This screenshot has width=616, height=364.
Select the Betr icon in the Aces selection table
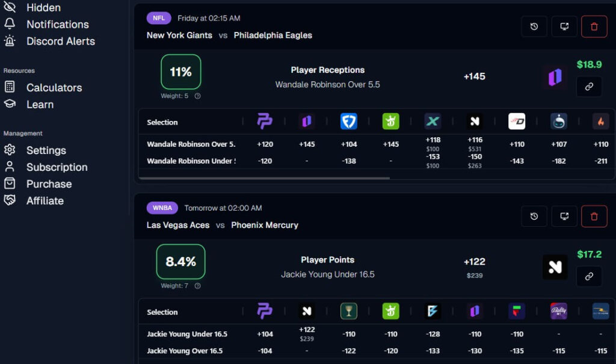click(x=433, y=311)
